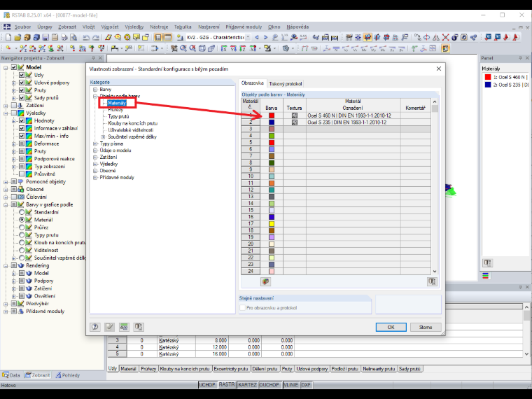Select the Průřez color radio button
Image resolution: width=532 pixels, height=399 pixels.
point(22,227)
